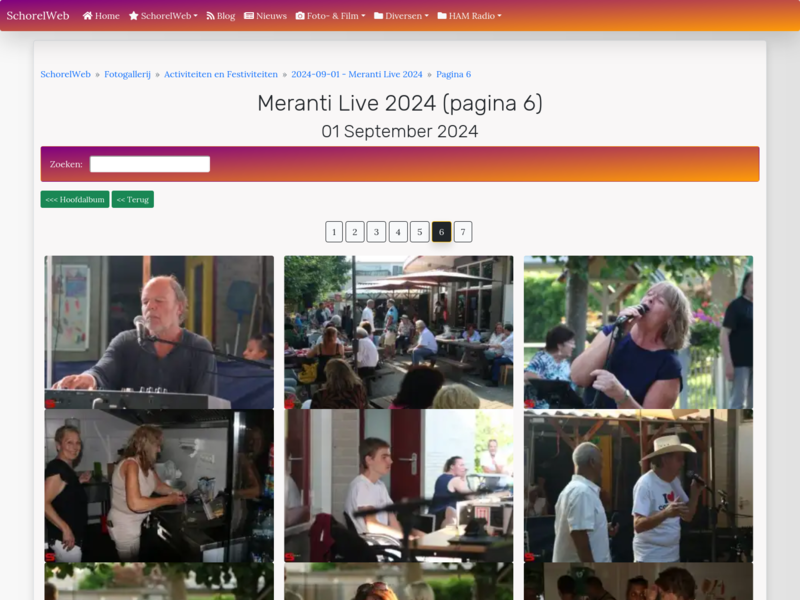Image resolution: width=800 pixels, height=600 pixels.
Task: Open the Home navbar item
Action: click(101, 16)
